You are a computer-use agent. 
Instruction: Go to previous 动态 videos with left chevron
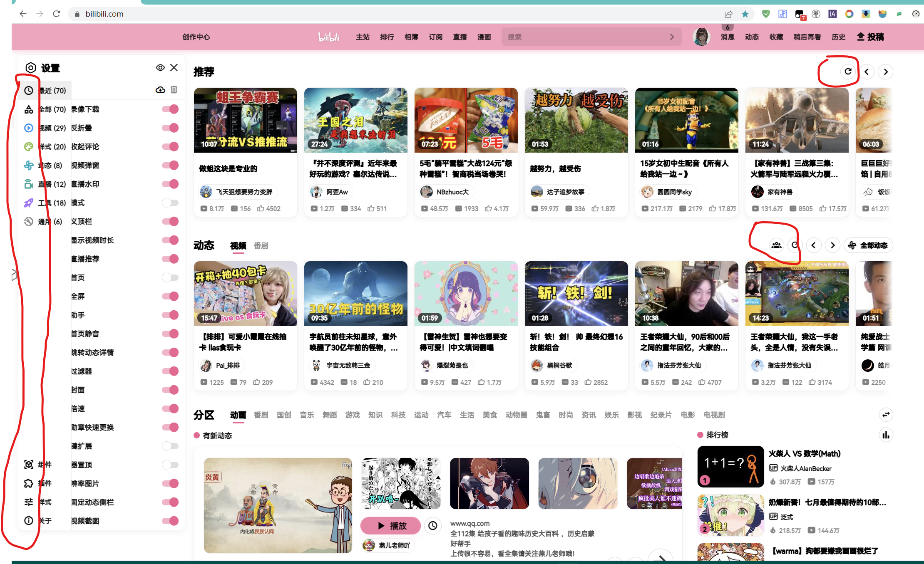[x=814, y=245]
